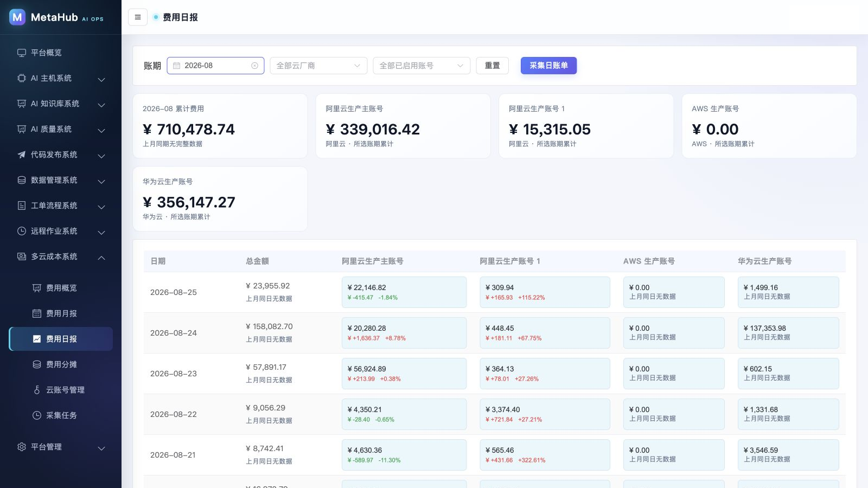Select 费用日报 menu item
Screen dimensions: 868x488
61,339
